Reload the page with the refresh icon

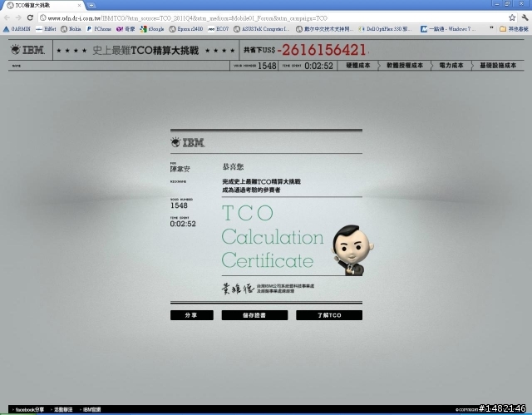pyautogui.click(x=30, y=17)
